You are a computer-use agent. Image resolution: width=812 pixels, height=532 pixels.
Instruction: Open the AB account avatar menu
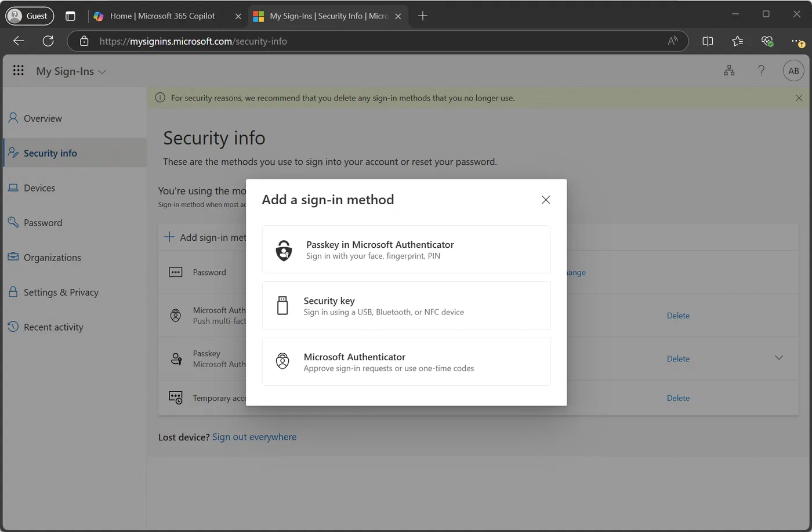793,71
